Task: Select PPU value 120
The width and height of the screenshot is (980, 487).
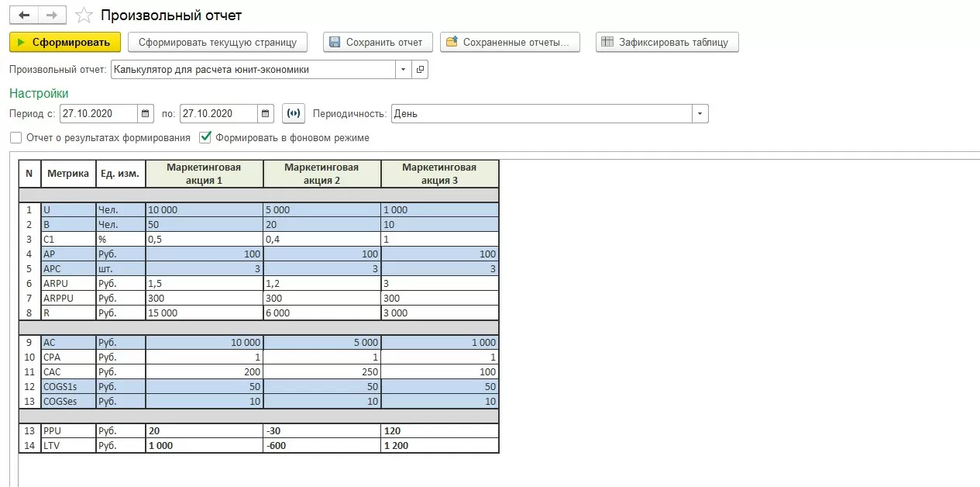Action: 439,431
